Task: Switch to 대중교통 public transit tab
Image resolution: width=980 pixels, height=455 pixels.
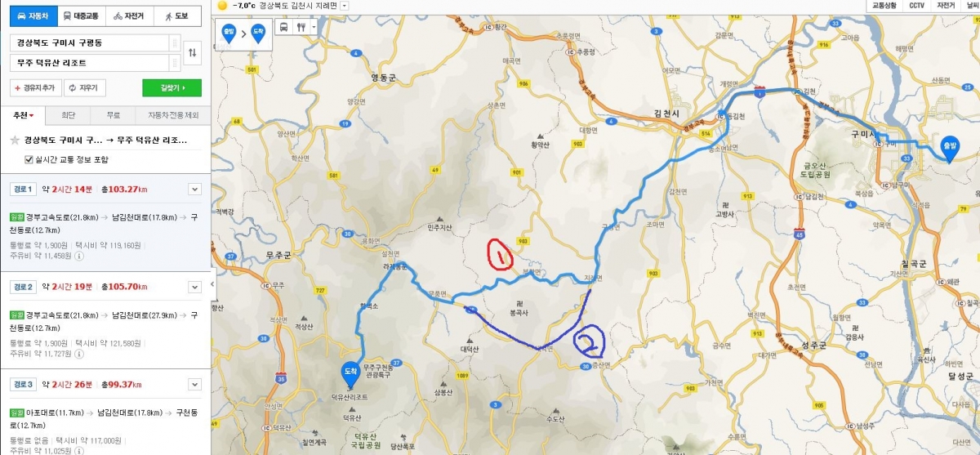Action: click(x=80, y=15)
